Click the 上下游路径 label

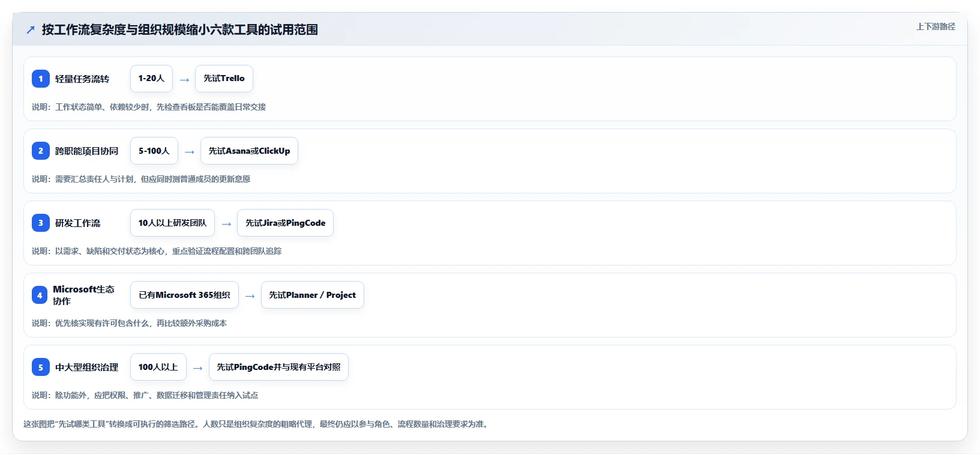(936, 26)
